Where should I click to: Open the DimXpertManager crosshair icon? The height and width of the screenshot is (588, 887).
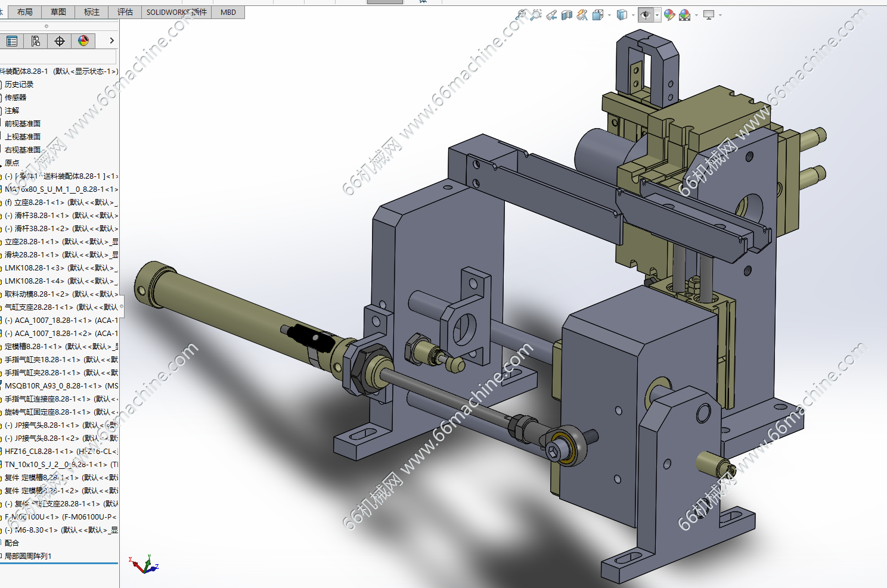tap(60, 41)
